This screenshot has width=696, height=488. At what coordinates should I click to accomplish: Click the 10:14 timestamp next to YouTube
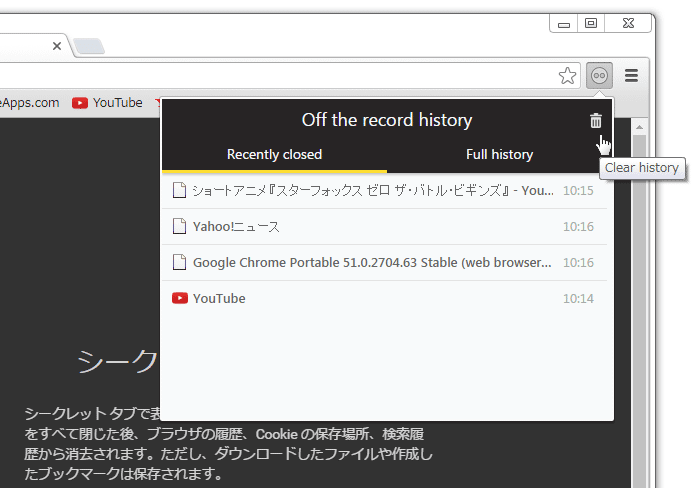point(578,298)
